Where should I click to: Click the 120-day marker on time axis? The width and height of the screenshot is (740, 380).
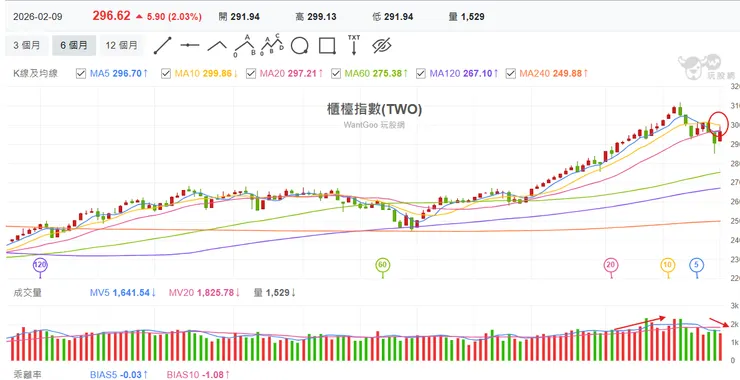(40, 265)
